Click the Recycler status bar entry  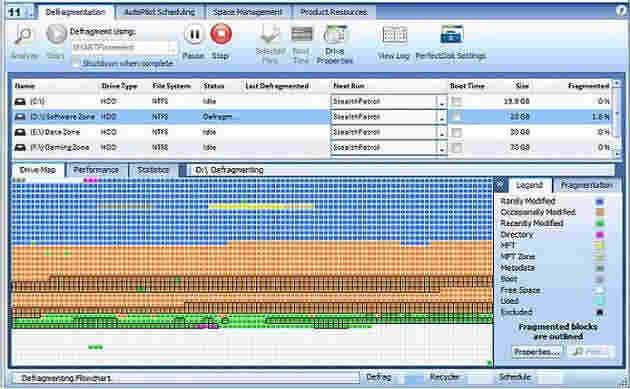(444, 377)
